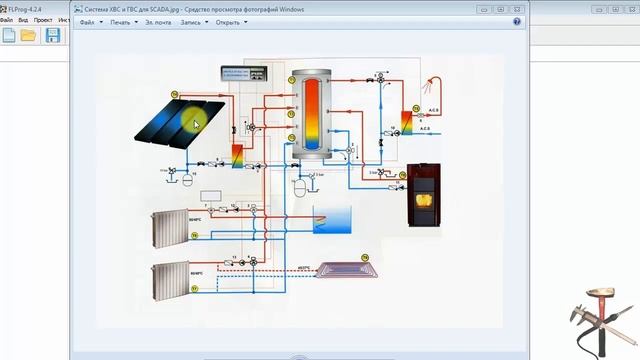
Task: Minimize the Photo Viewer window
Action: 484,9
